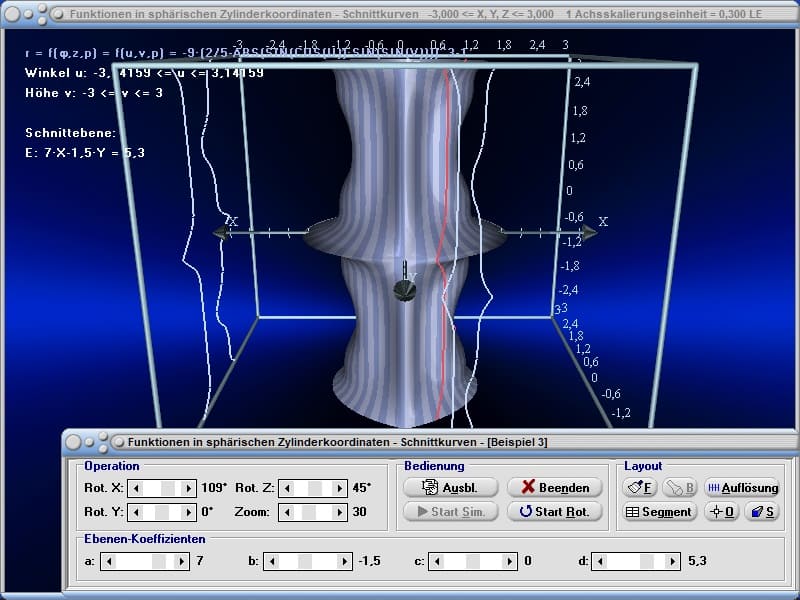Click the Zoom value 30
The width and height of the screenshot is (800, 600).
click(359, 511)
